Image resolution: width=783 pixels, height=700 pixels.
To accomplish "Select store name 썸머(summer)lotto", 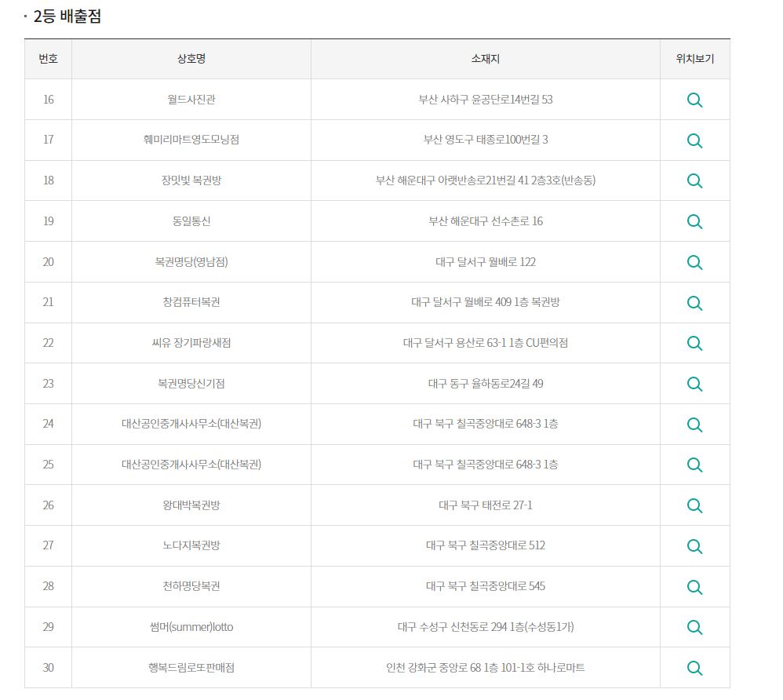I will 191,626.
